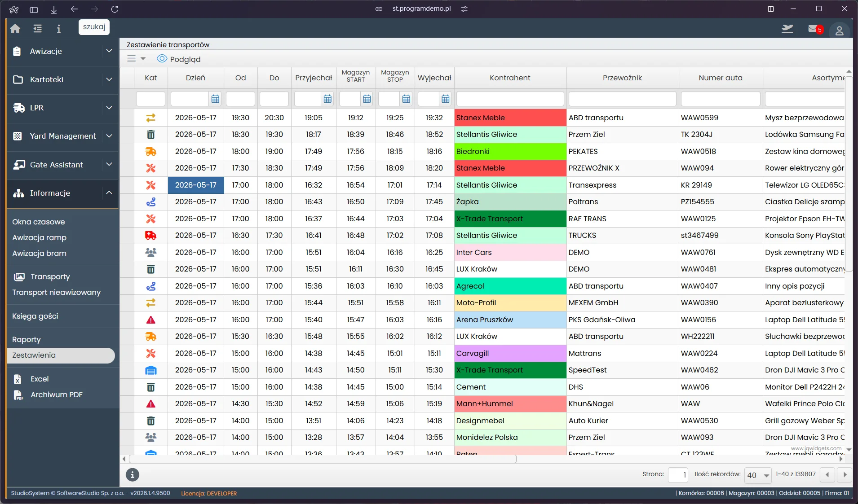Viewport: 858px width, 504px height.
Task: Click the Kontrahent filter input field
Action: (x=510, y=99)
